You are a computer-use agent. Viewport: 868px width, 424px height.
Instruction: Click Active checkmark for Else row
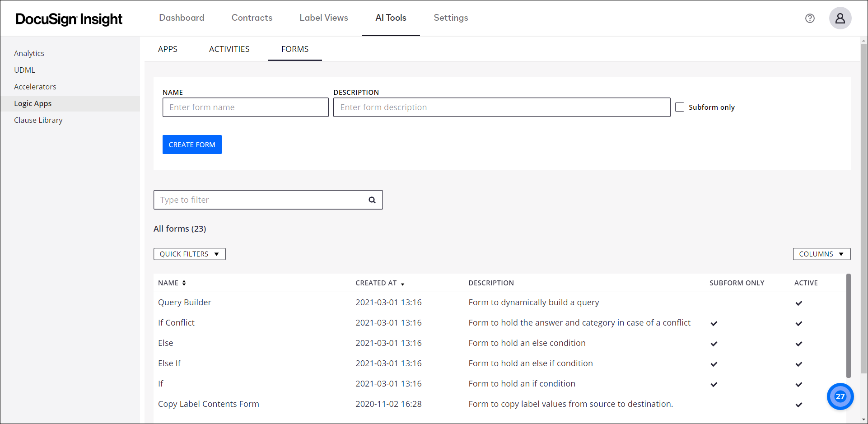coord(799,344)
